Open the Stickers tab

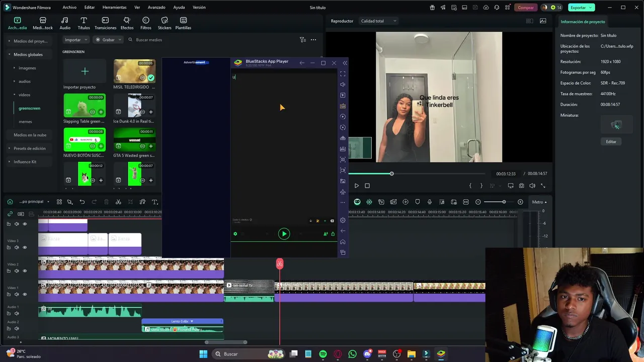[165, 23]
